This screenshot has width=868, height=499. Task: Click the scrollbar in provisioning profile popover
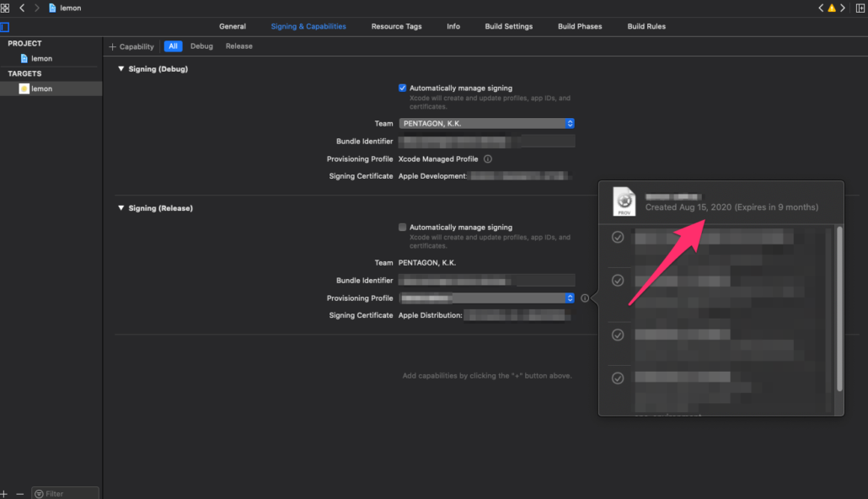839,308
